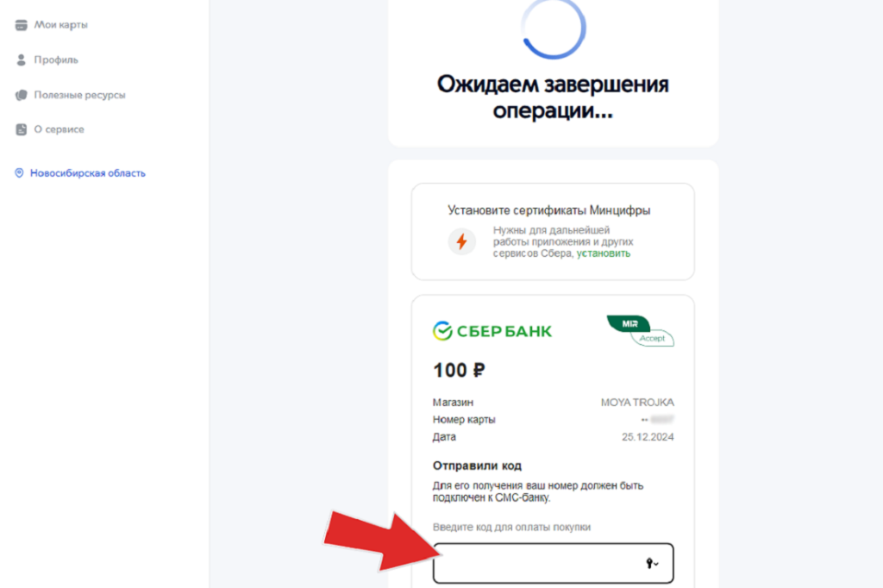Screen dimensions: 883x588
Task: Click the Sberbank logo checkmark icon
Action: tap(442, 331)
